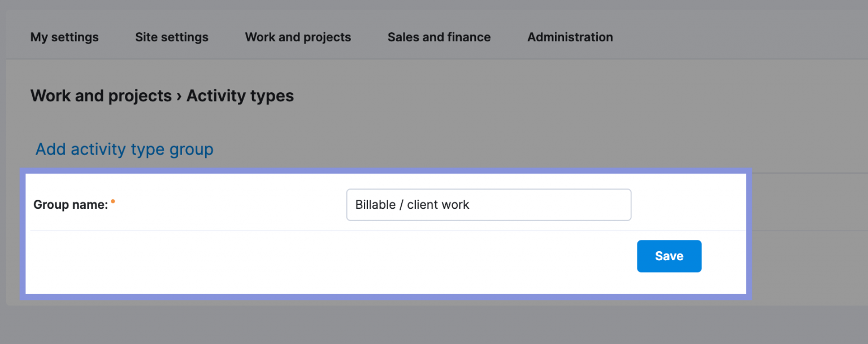
Task: Place cursor after 'Billable / client work' text
Action: (x=478, y=204)
